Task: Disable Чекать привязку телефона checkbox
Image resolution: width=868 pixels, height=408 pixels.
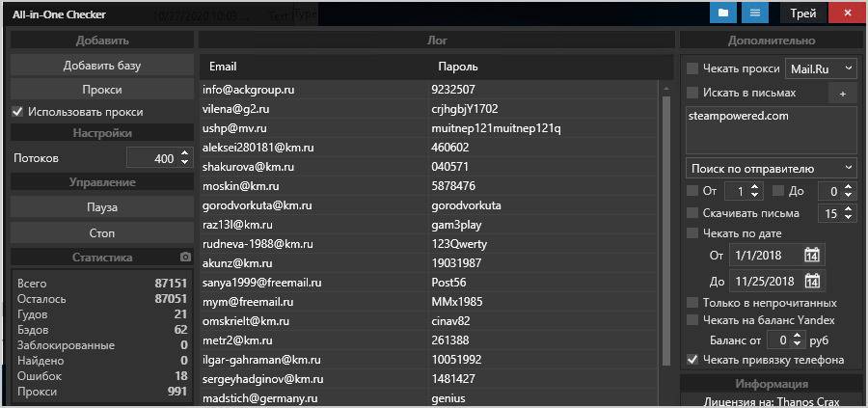Action: click(x=692, y=360)
